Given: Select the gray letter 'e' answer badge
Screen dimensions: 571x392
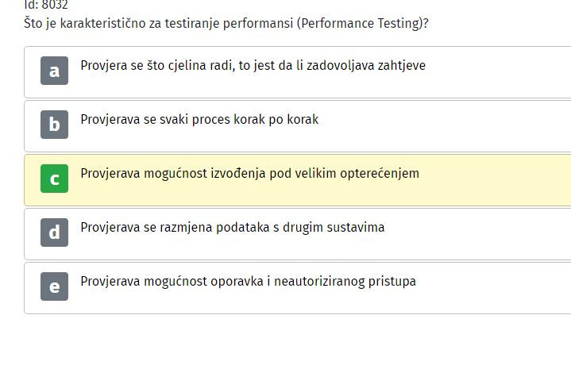Looking at the screenshot, I should tap(54, 286).
